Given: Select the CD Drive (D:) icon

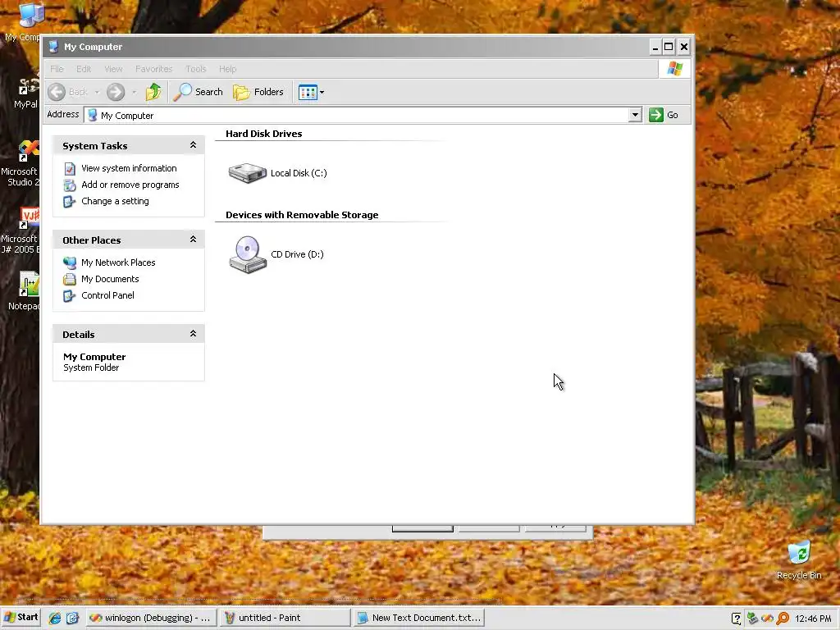Looking at the screenshot, I should click(x=248, y=255).
